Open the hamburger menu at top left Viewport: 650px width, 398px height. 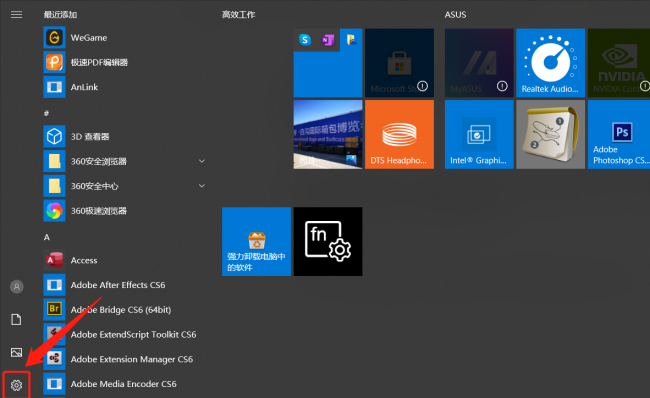coord(17,15)
